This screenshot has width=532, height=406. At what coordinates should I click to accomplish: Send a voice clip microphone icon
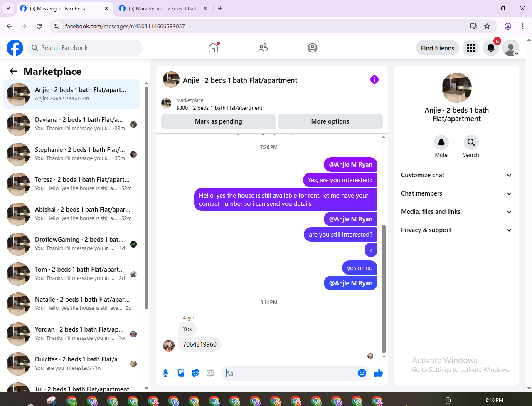pos(165,373)
